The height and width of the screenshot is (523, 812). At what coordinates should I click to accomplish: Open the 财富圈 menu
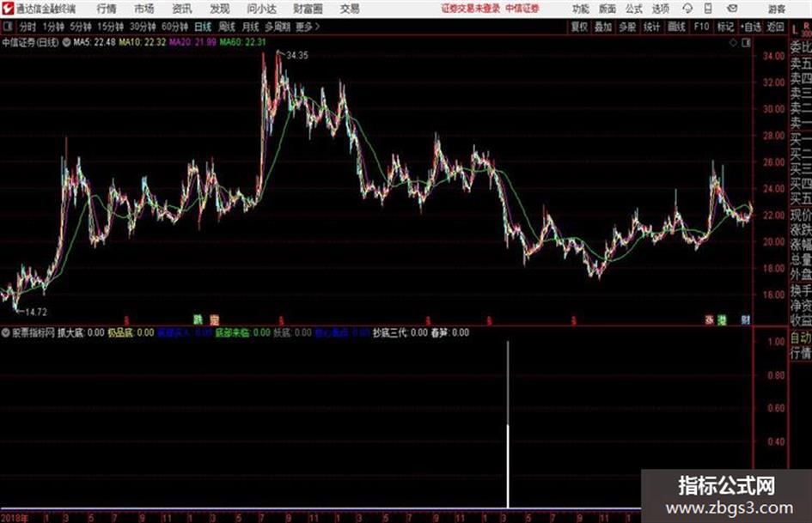[x=308, y=9]
